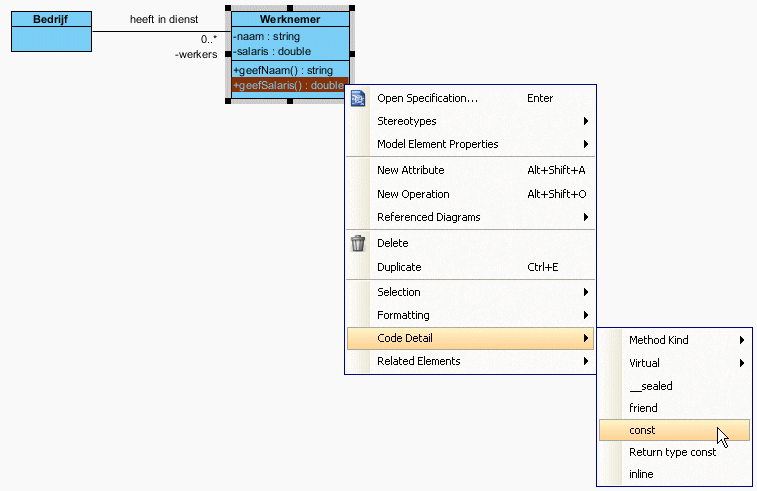Toggle the const code detail option
The image size is (757, 491).
[x=643, y=430]
